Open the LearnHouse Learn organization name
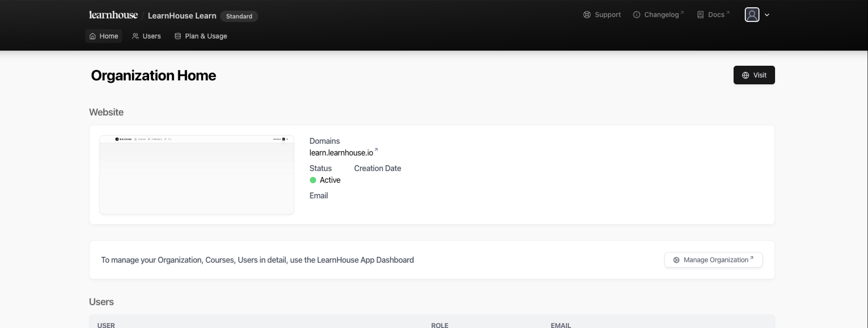 pyautogui.click(x=182, y=16)
